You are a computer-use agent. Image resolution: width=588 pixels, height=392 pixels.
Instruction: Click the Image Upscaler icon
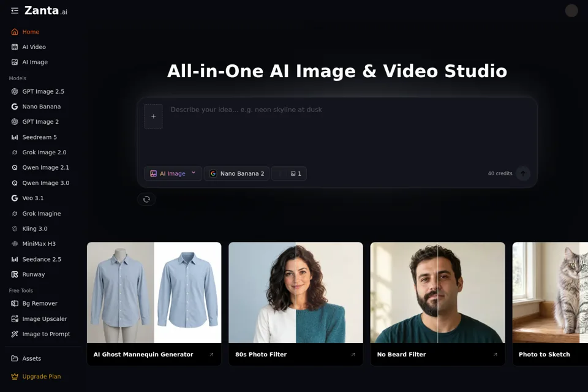point(15,319)
